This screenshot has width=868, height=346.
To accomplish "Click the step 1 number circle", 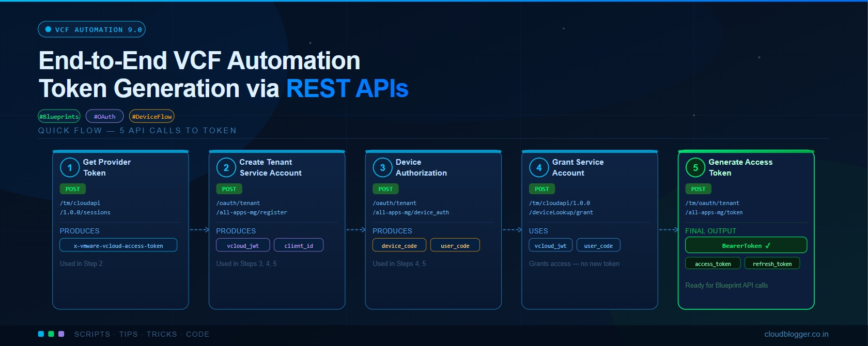I will pos(70,167).
